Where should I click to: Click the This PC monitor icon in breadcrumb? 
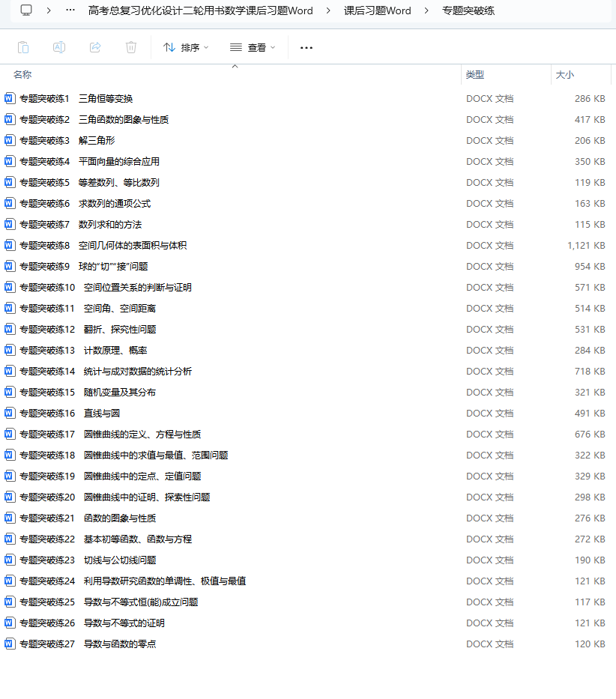26,10
